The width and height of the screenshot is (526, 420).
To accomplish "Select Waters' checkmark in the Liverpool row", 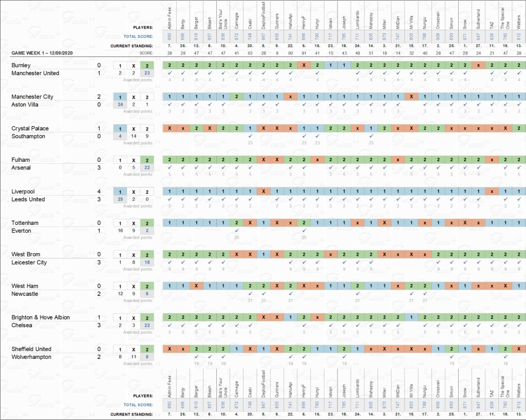I will [519, 199].
